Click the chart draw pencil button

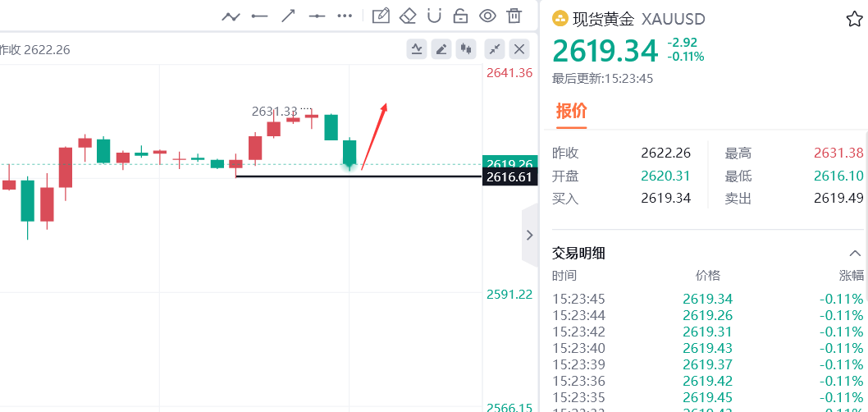441,49
